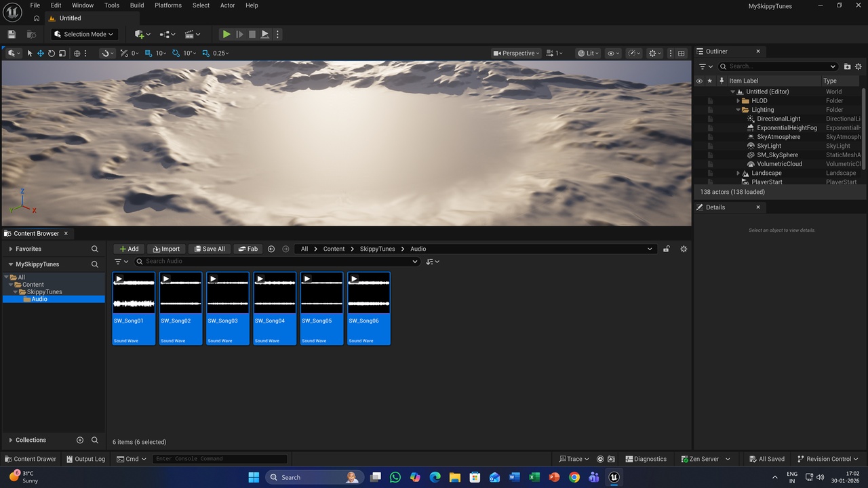Toggle surface snapping in viewport toolbar
868x488 pixels.
pyautogui.click(x=106, y=53)
